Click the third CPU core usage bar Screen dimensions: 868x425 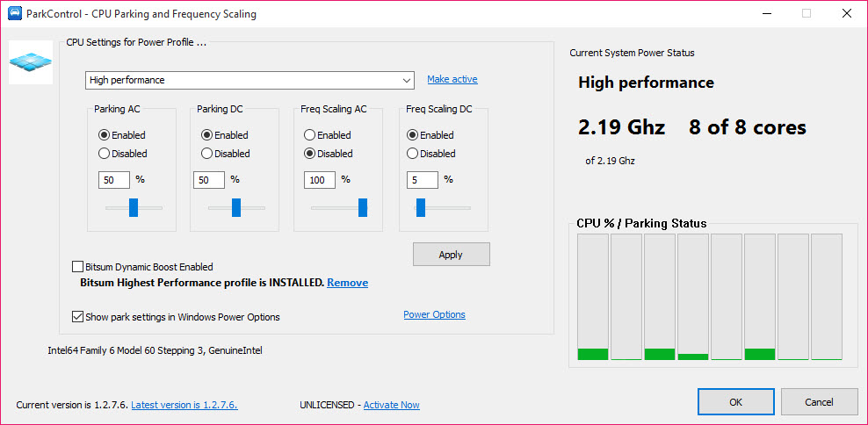point(659,297)
